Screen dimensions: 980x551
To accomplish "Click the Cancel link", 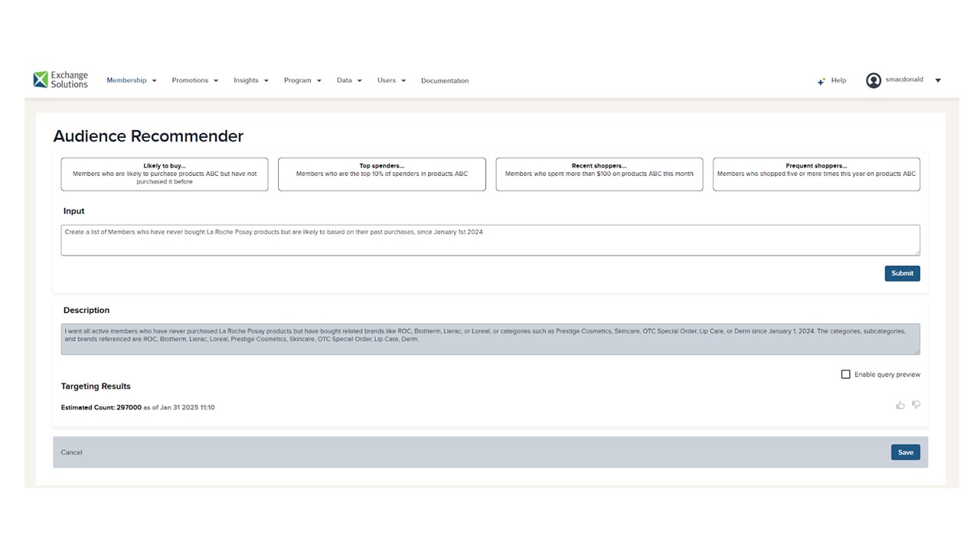I will [x=71, y=452].
